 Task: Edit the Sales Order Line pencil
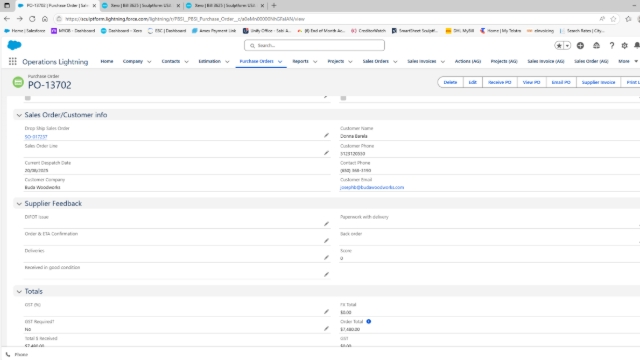tap(326, 153)
